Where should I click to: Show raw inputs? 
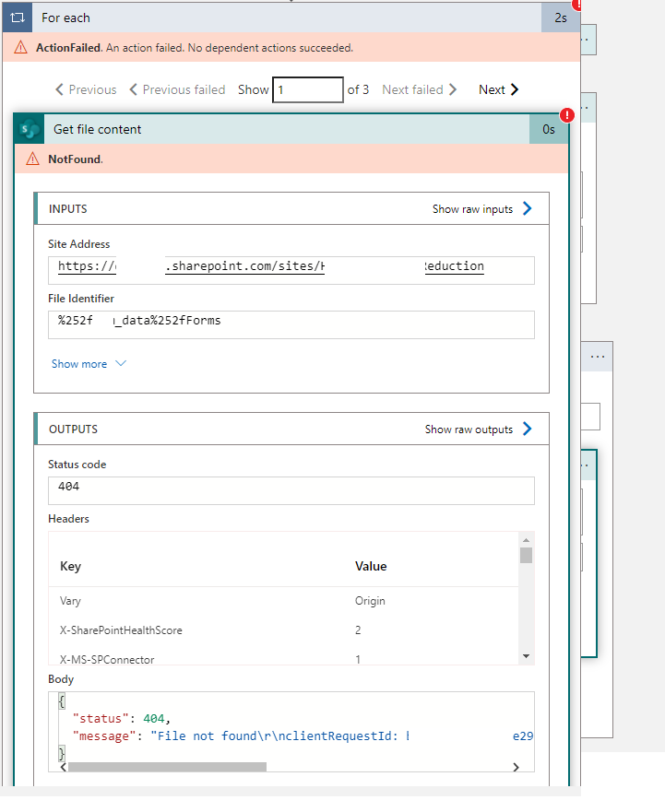coord(472,208)
